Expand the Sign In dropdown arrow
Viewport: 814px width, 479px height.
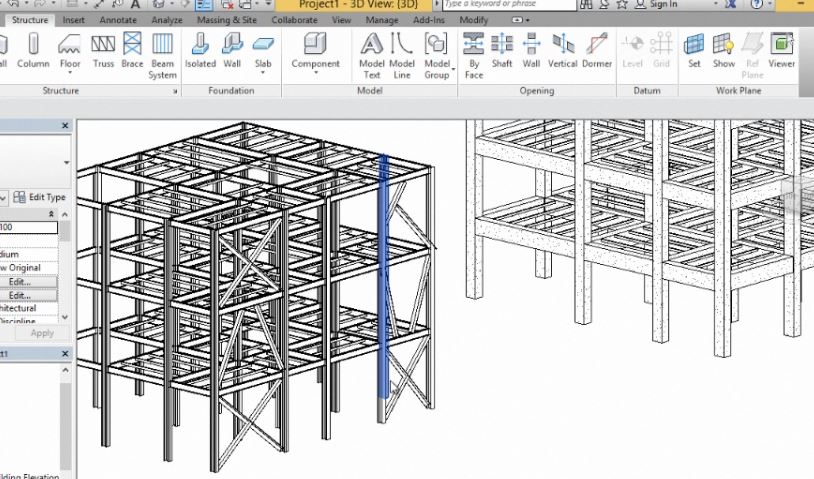[716, 5]
